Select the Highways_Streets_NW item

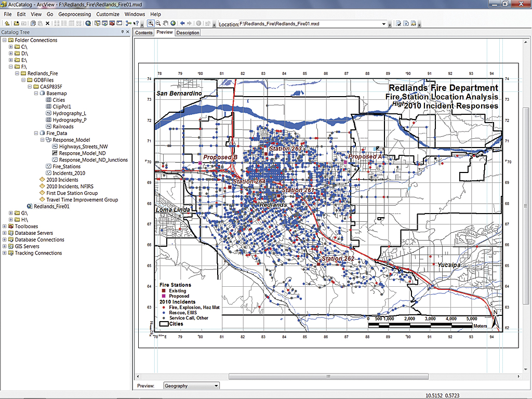click(84, 147)
